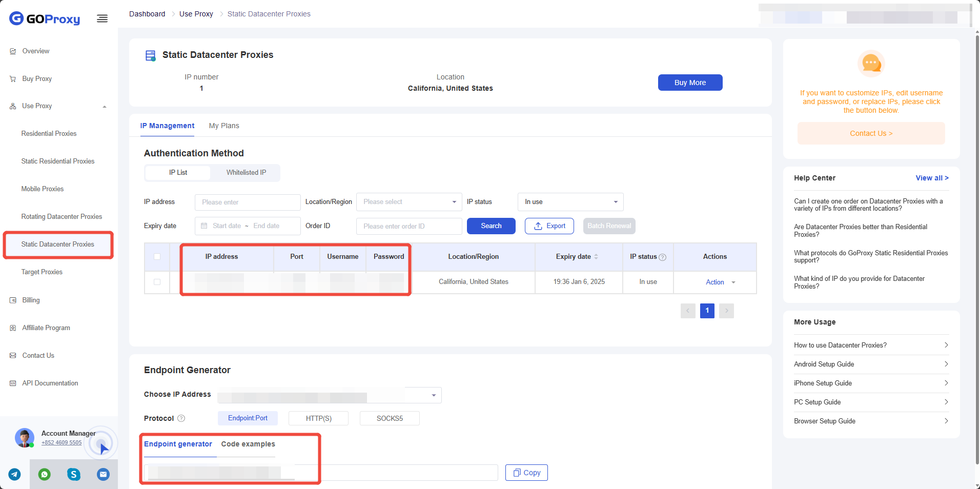The width and height of the screenshot is (980, 489).
Task: Select the IP List authentication method
Action: [x=178, y=173]
